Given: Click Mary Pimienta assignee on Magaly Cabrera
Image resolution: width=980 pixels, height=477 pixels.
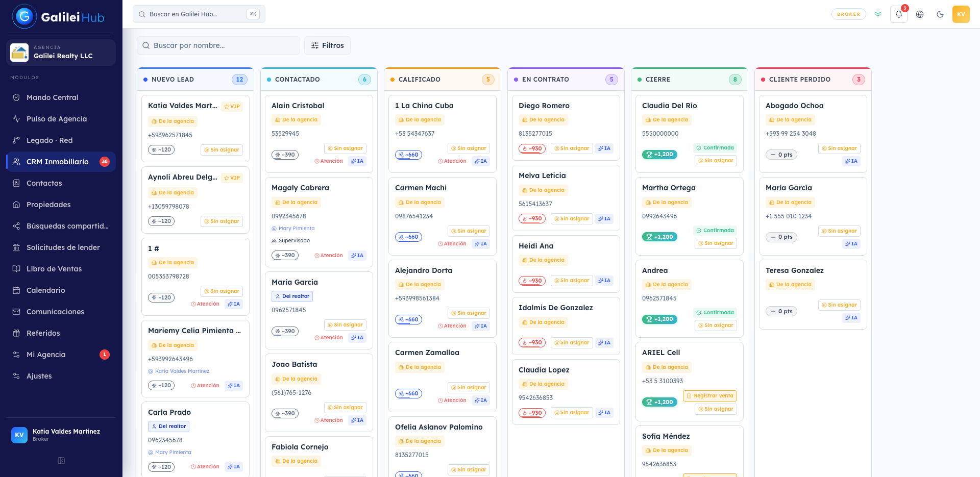Looking at the screenshot, I should tap(293, 229).
